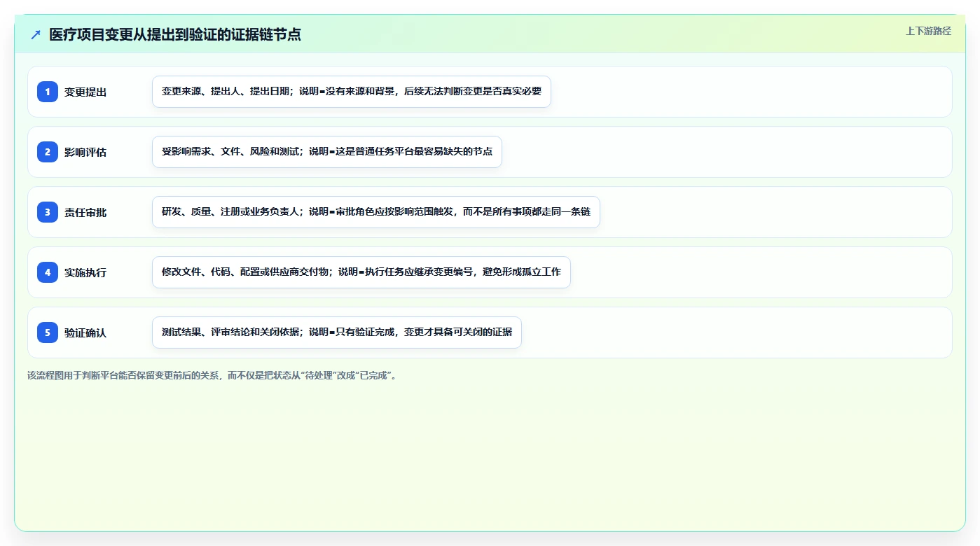Open the 研发、质量、注册或业务负责人 description box
The width and height of the screenshot is (980, 546).
pos(376,212)
